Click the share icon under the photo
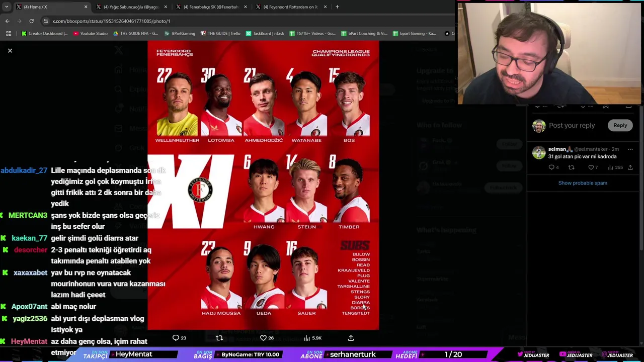The image size is (644, 362). click(x=351, y=338)
